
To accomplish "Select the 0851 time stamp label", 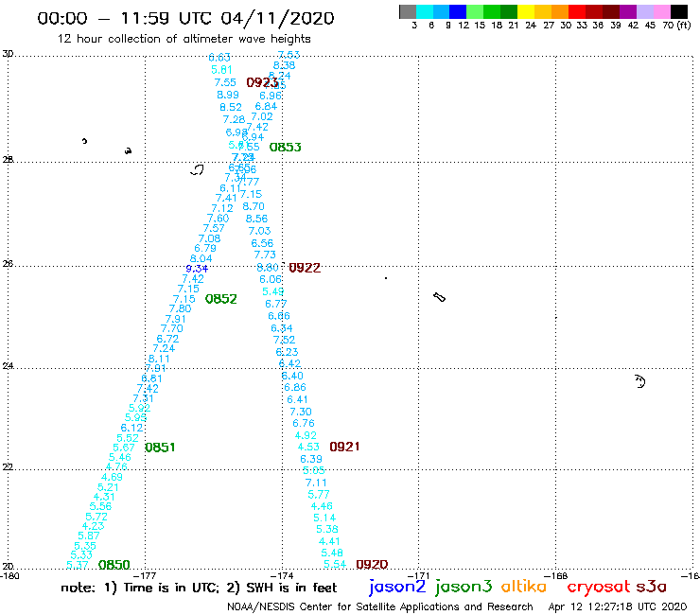I will [x=160, y=448].
